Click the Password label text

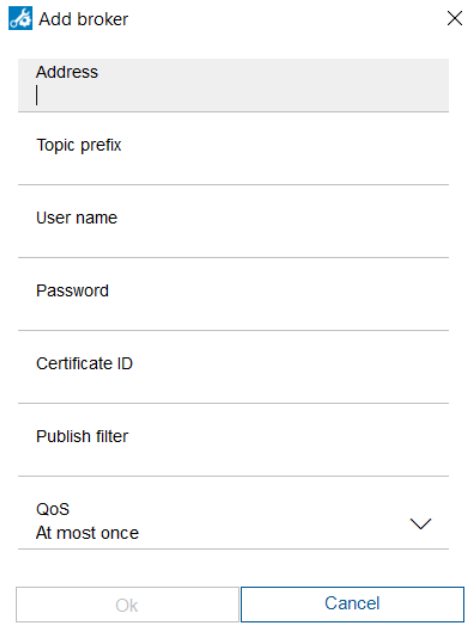(x=73, y=291)
